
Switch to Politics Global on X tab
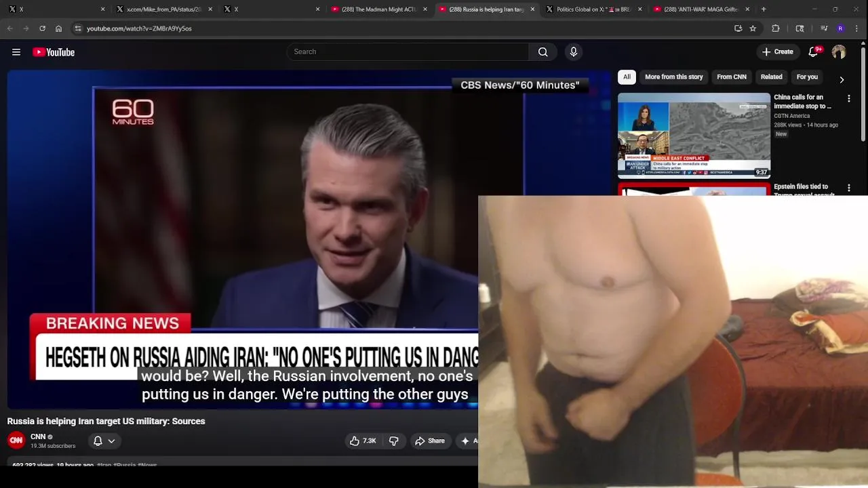tap(593, 9)
